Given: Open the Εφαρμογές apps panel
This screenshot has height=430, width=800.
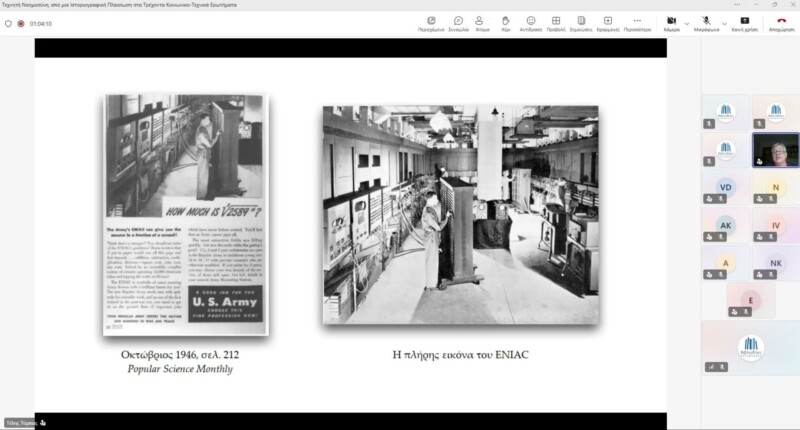Looking at the screenshot, I should pyautogui.click(x=608, y=23).
